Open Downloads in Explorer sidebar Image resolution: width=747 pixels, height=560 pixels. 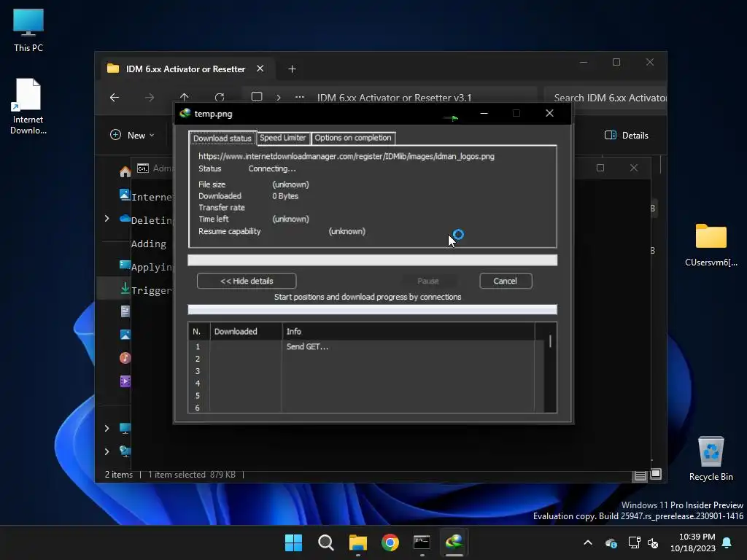coord(125,288)
